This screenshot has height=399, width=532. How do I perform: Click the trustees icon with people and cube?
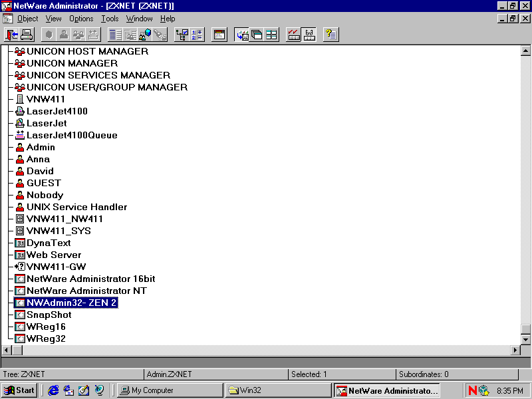145,35
